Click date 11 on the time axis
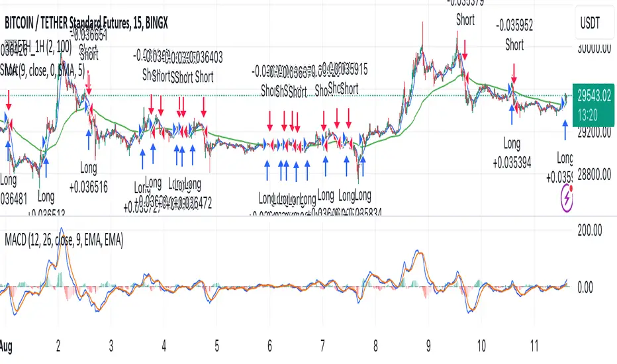This screenshot has width=617, height=364. [534, 346]
